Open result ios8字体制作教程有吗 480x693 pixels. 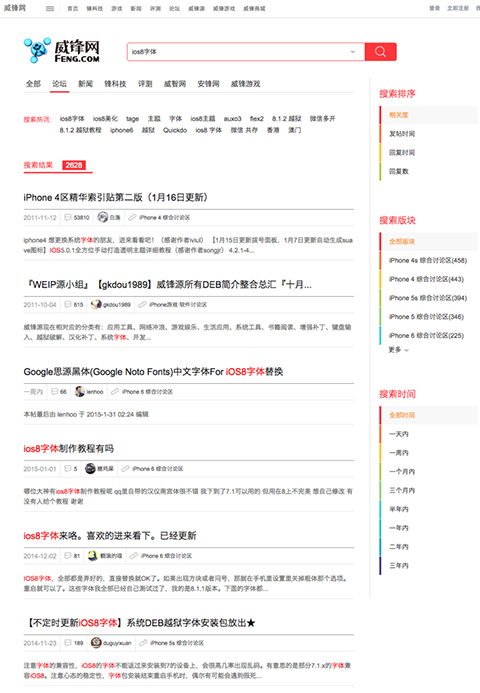pyautogui.click(x=69, y=449)
